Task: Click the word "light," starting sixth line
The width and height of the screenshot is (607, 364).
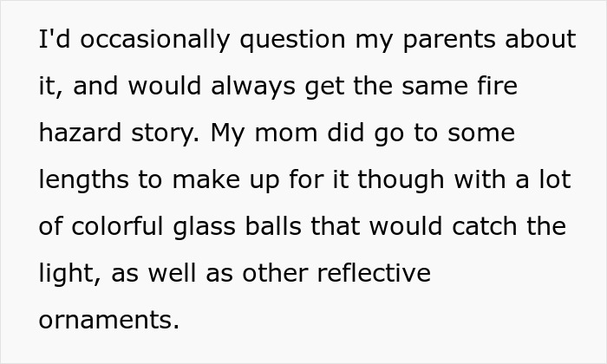Action: pos(69,274)
